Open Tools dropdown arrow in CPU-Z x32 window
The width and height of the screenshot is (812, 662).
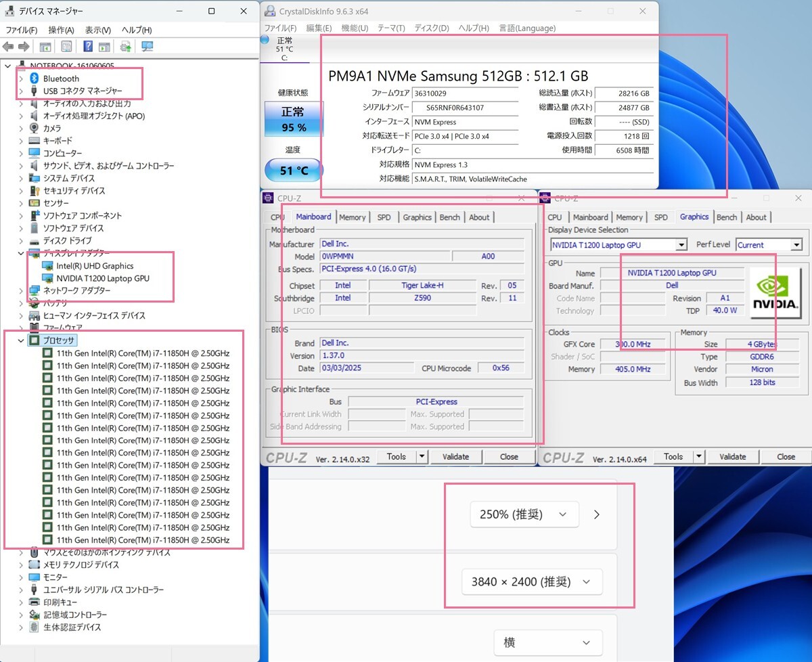click(422, 457)
